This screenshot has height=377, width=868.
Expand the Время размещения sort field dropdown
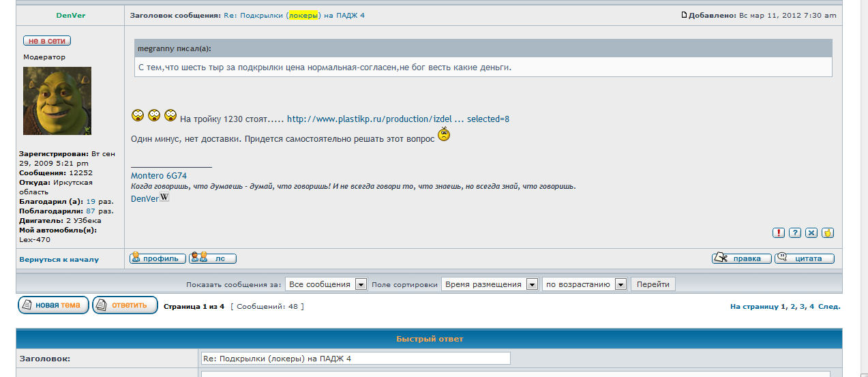pyautogui.click(x=490, y=284)
